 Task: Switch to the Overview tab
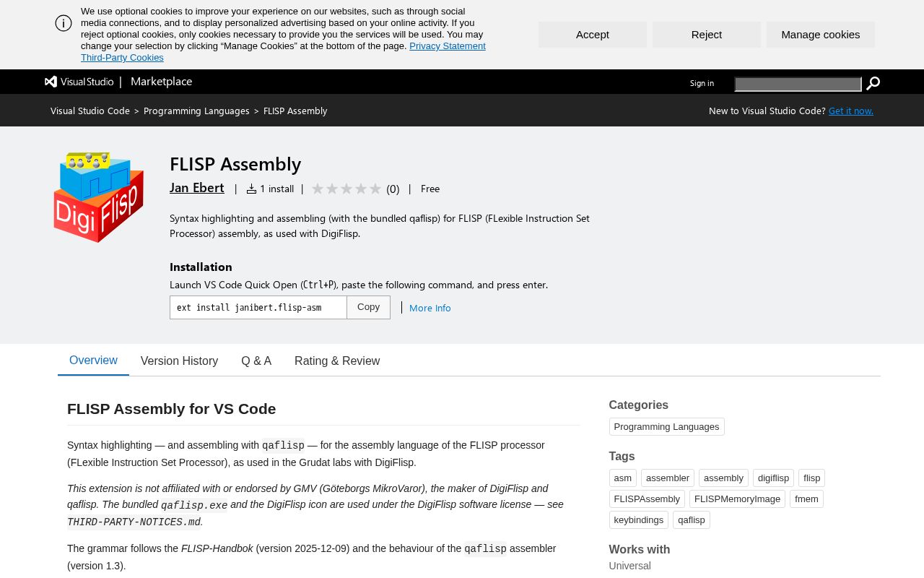[93, 361]
